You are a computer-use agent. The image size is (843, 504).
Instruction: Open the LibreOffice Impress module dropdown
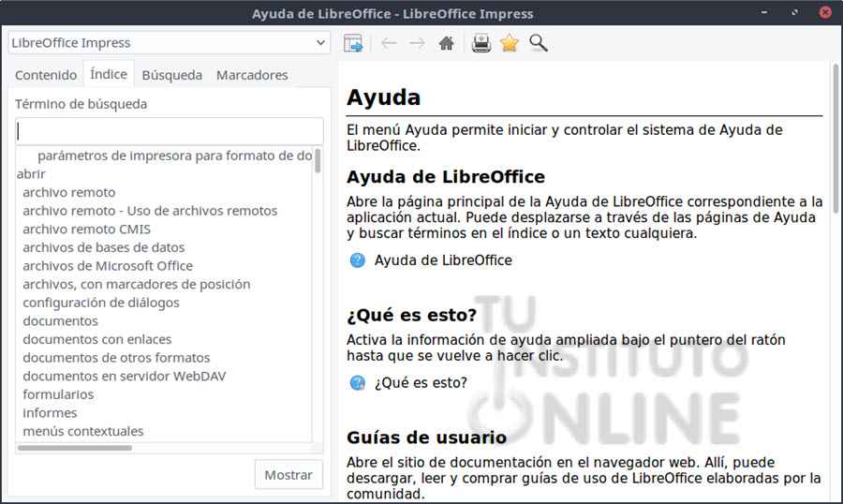pos(170,43)
